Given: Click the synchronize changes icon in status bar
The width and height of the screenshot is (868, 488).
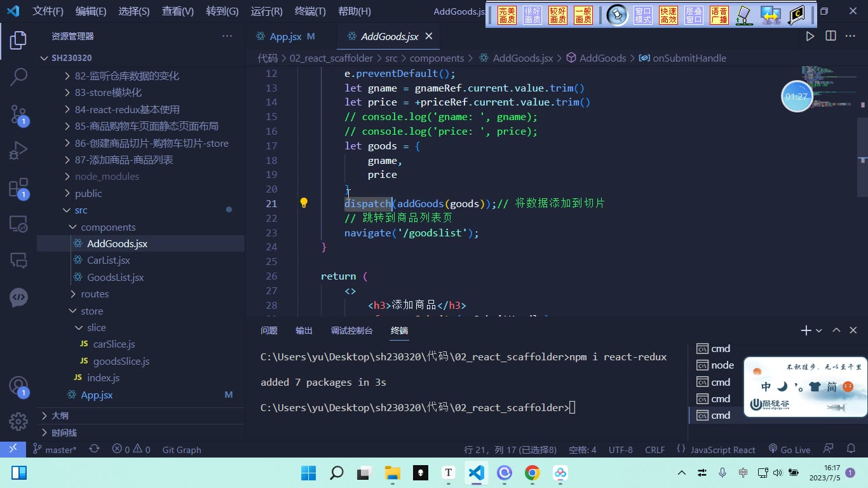Looking at the screenshot, I should pyautogui.click(x=95, y=449).
